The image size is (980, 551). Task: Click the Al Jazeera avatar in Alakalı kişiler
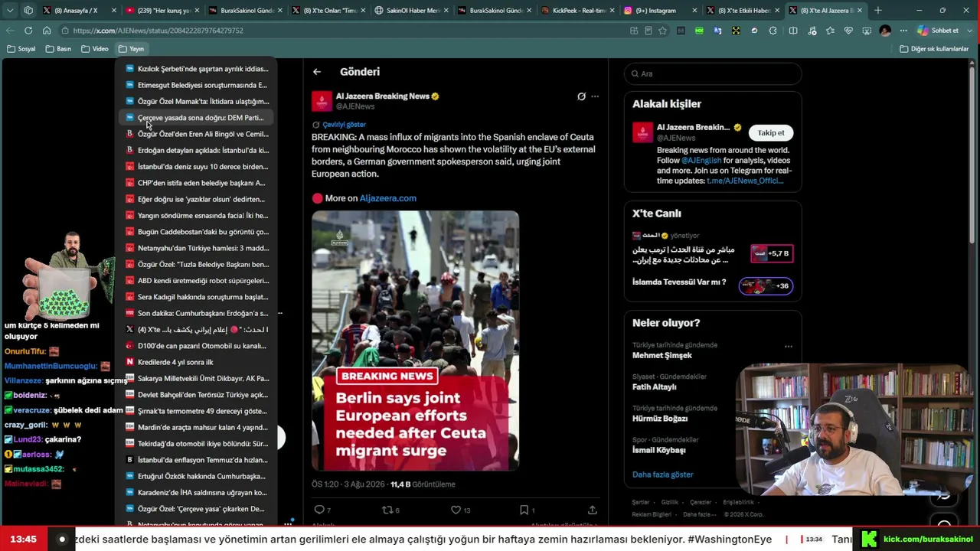tap(642, 132)
